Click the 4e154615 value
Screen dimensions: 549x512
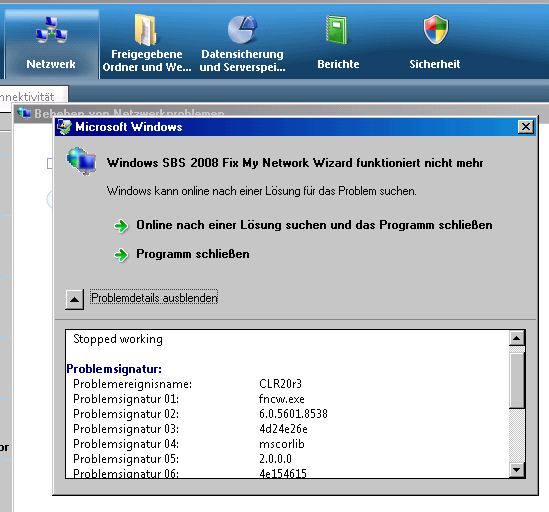pos(283,473)
